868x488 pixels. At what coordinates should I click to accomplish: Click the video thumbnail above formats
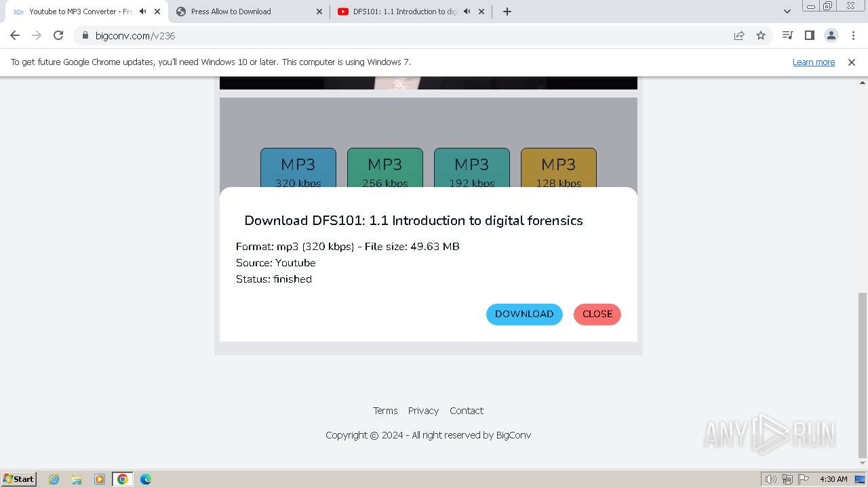429,83
